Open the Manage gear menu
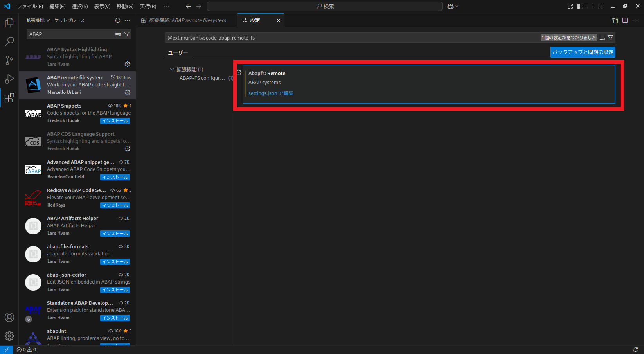Screen dimensions: 644x354 (x=9, y=336)
